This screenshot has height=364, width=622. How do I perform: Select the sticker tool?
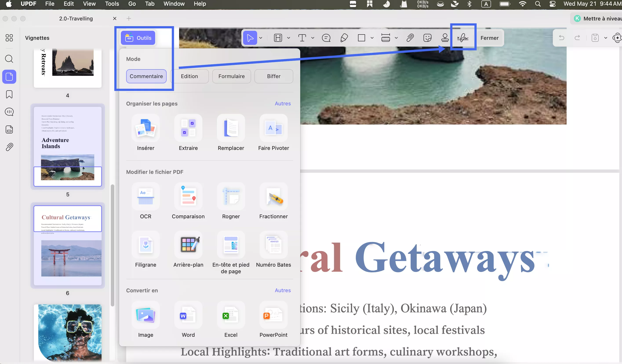pyautogui.click(x=427, y=38)
